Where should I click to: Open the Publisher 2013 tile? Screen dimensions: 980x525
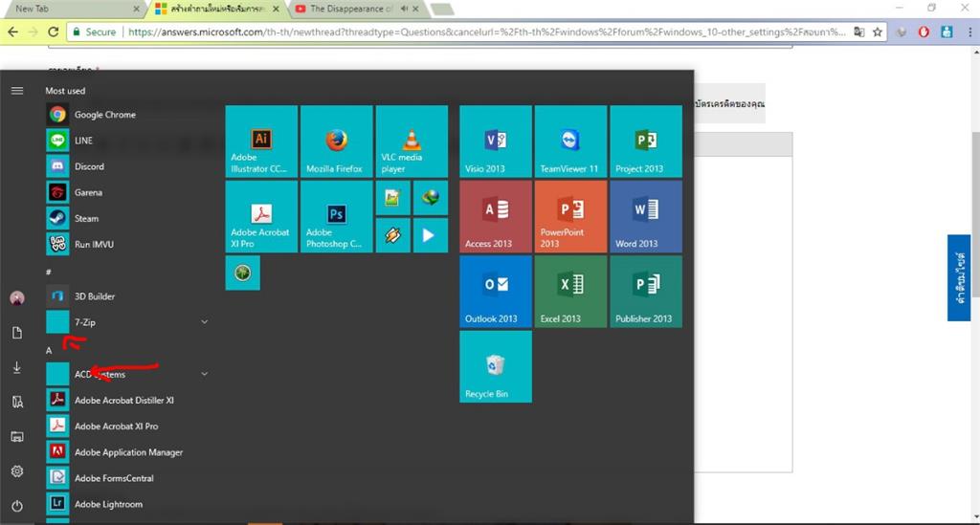click(646, 292)
